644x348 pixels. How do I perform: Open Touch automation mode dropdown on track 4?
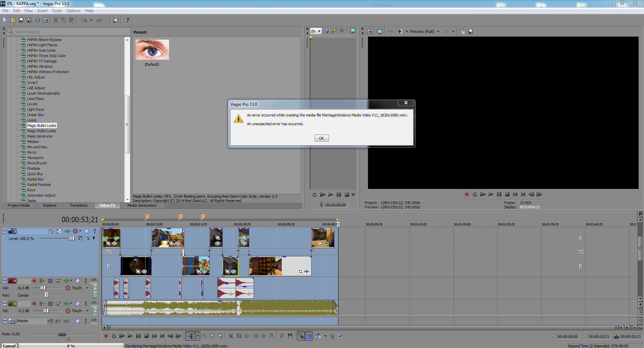[x=87, y=288]
